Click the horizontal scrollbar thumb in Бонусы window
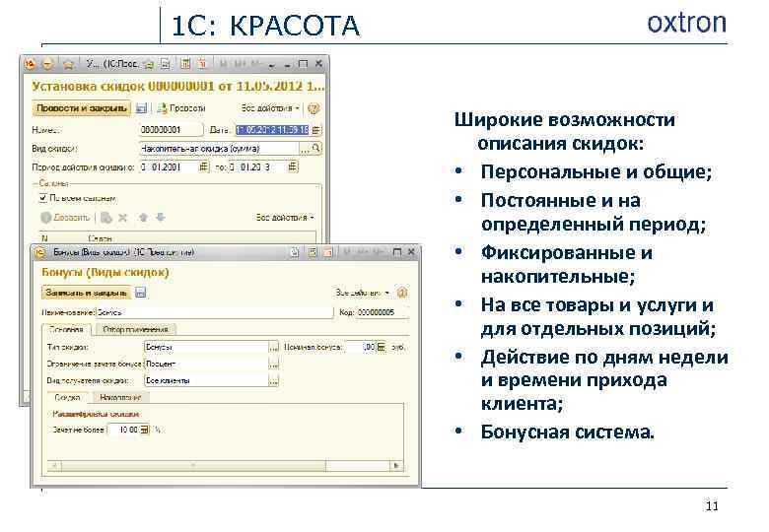The image size is (769, 532). pos(193,465)
